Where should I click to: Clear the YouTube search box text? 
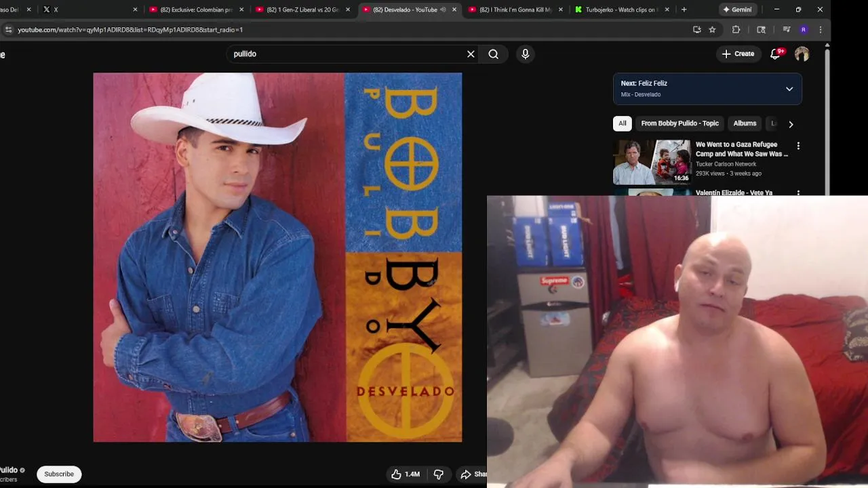(471, 54)
